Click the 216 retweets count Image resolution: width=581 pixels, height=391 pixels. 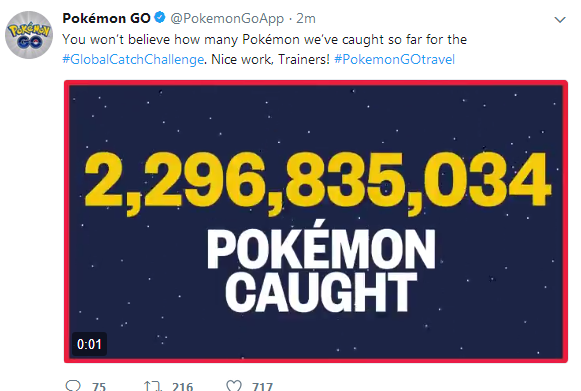tap(182, 387)
